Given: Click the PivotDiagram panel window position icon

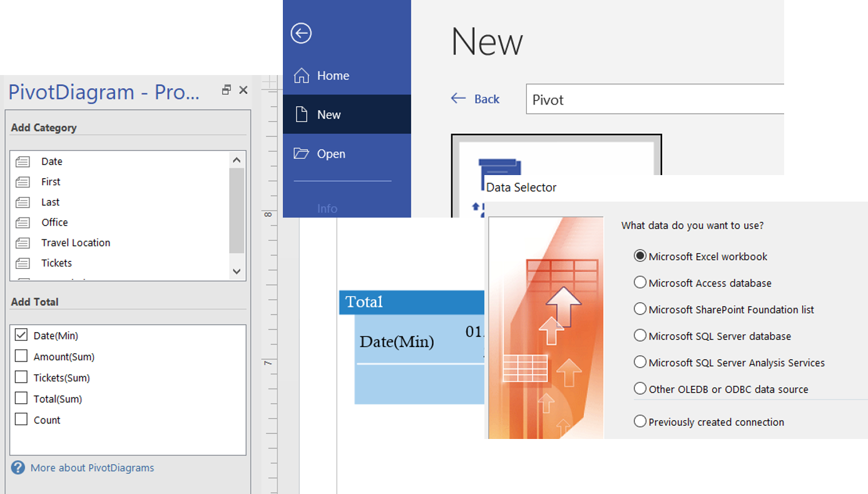Looking at the screenshot, I should point(227,90).
